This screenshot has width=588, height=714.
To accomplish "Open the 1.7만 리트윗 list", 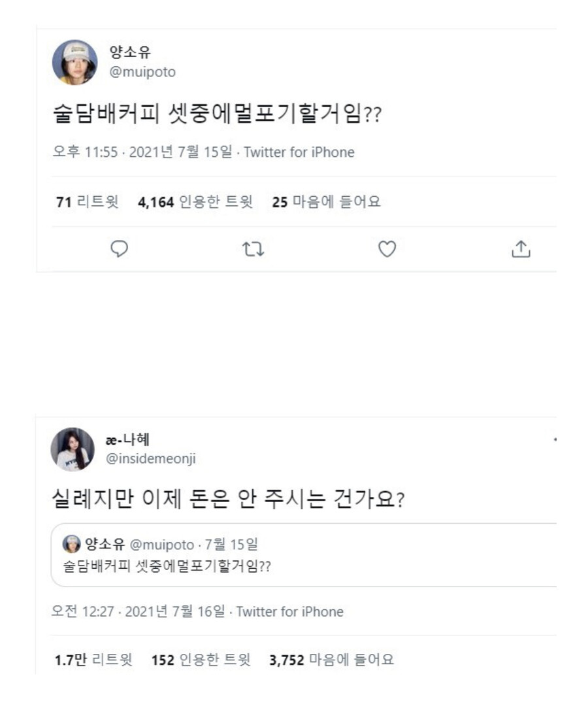I will (93, 660).
